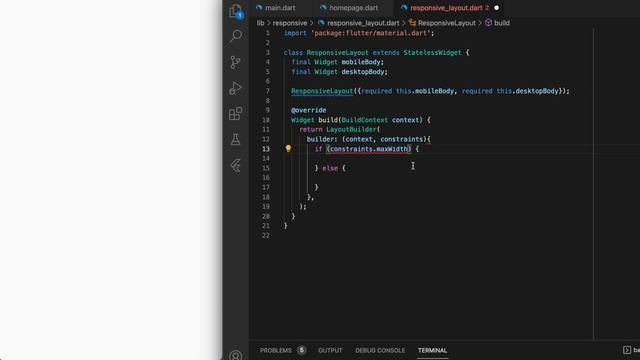Click the responsive_layout.dart breadcrumb
Screen dimensions: 640x360
pyautogui.click(x=363, y=23)
